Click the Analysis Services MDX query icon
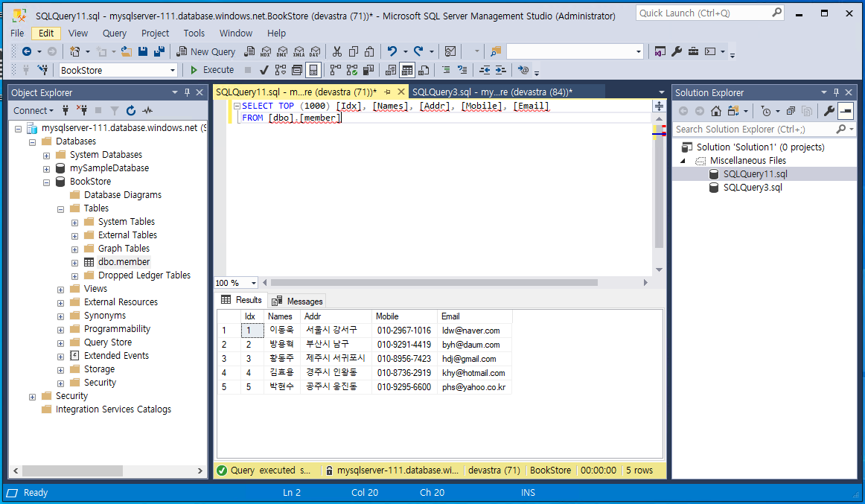Screen dimensions: 865x504 [266, 52]
